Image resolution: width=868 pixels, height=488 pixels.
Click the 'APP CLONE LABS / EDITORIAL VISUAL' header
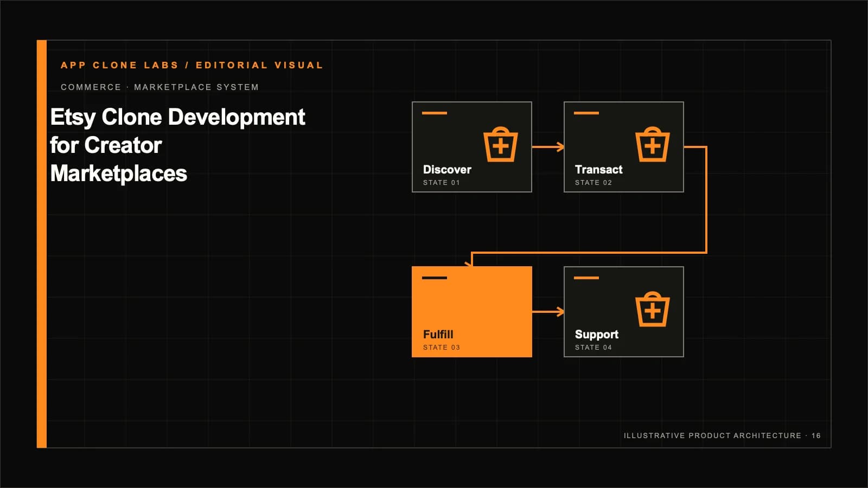pyautogui.click(x=192, y=65)
